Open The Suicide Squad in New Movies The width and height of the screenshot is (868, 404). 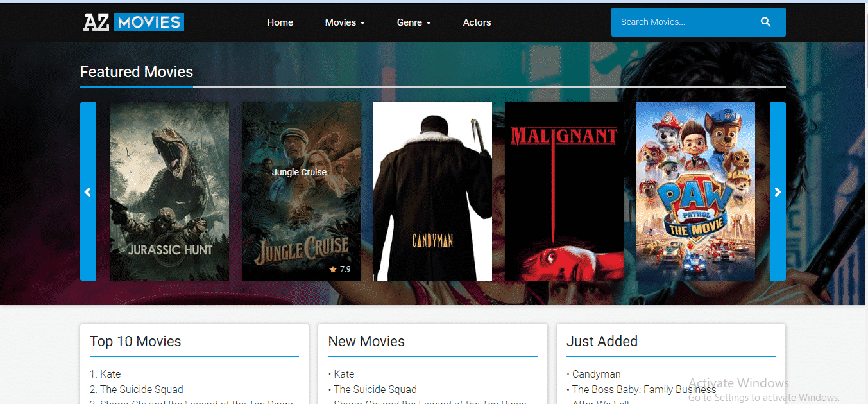pos(375,389)
